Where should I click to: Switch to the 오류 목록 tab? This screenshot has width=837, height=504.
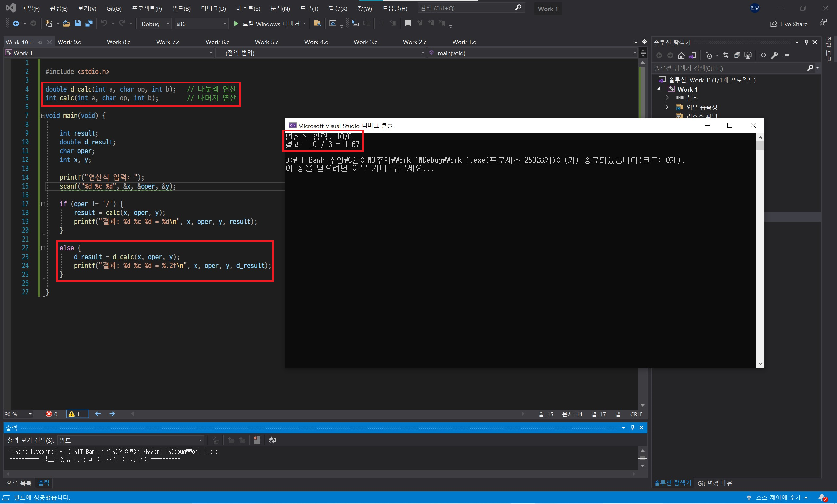point(19,483)
